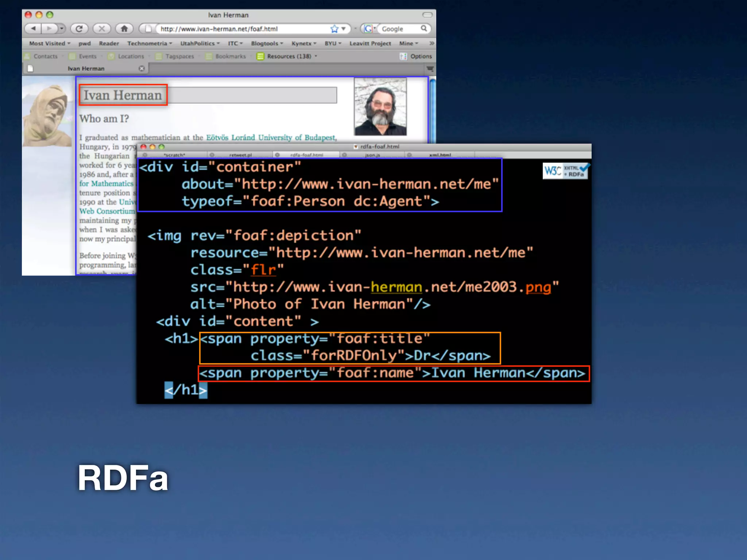The width and height of the screenshot is (747, 560).
Task: Click the W3C XHTML RDFa badge
Action: point(565,171)
